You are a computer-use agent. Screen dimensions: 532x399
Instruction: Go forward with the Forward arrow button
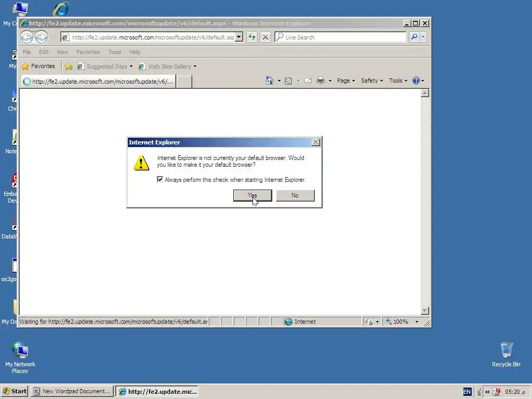(42, 37)
